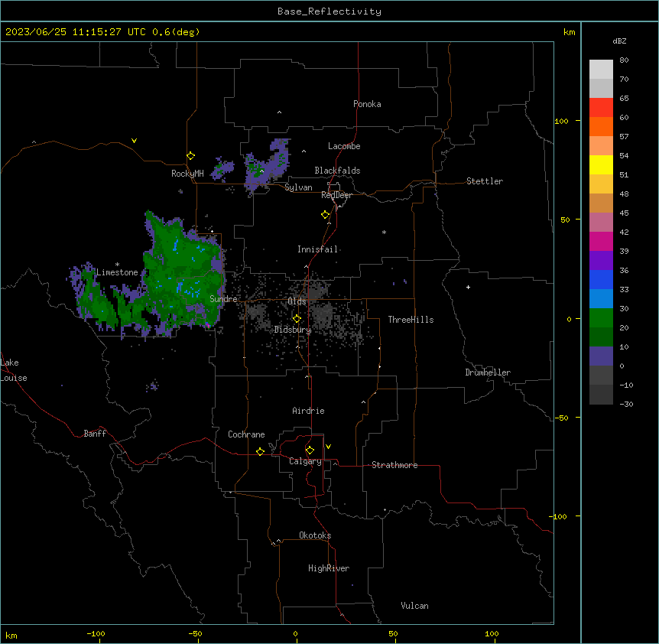Click the large green echo west of Sundre
659x644 pixels.
pyautogui.click(x=183, y=273)
